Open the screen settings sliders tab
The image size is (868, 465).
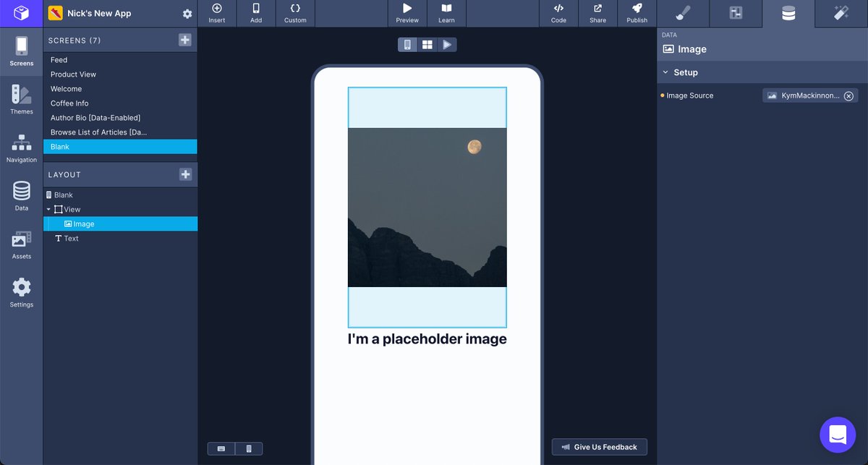point(736,12)
